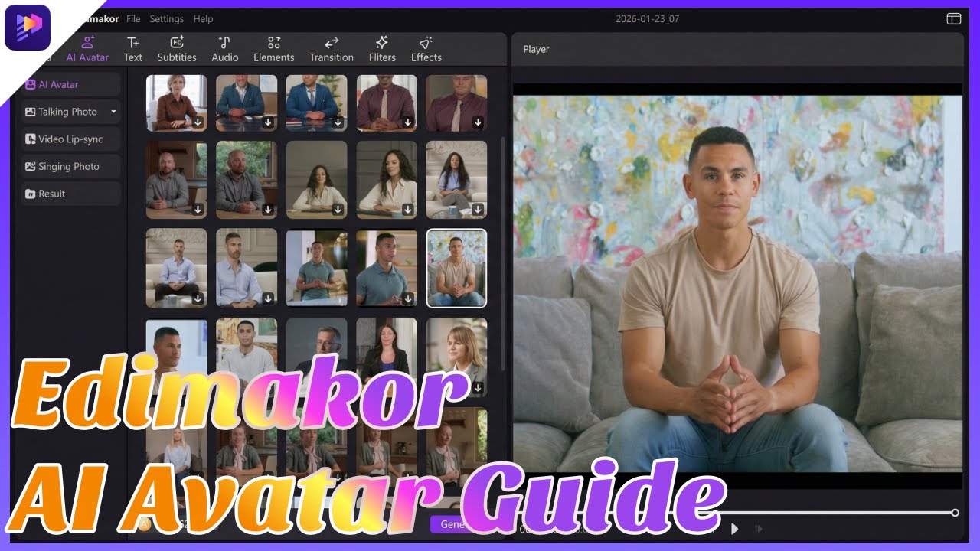The image size is (980, 551).
Task: Open the Result section in sidebar
Action: point(70,194)
